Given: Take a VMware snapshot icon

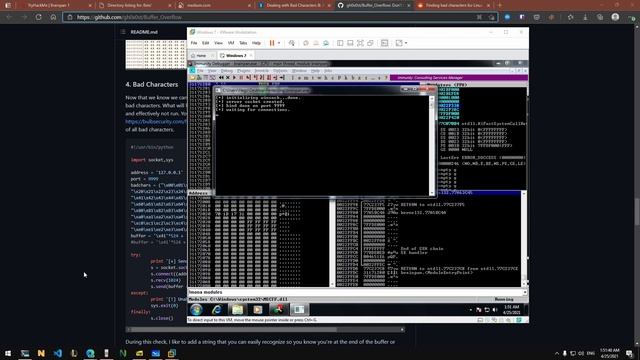Looking at the screenshot, I should pos(306,43).
